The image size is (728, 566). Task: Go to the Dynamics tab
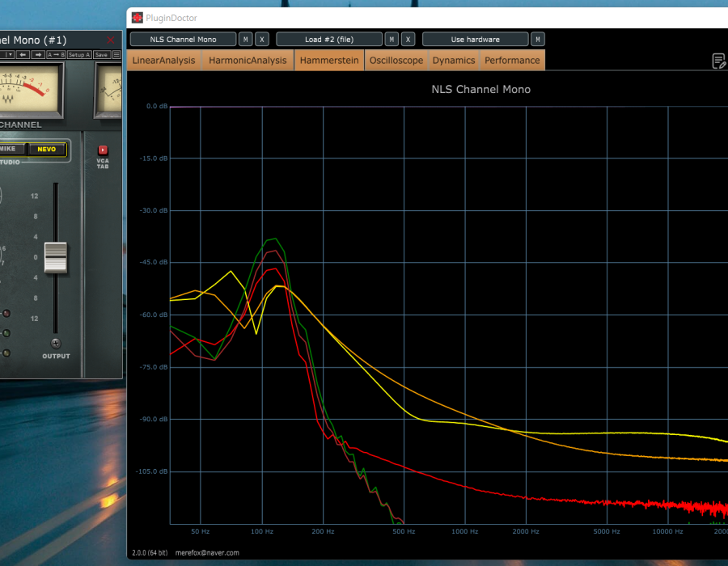(x=454, y=61)
